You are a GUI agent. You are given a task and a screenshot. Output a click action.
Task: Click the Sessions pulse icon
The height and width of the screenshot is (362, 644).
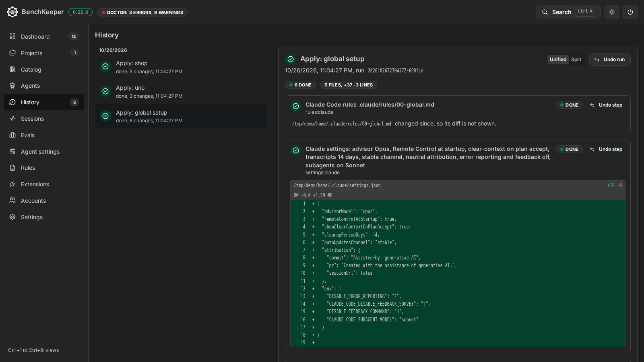click(12, 119)
